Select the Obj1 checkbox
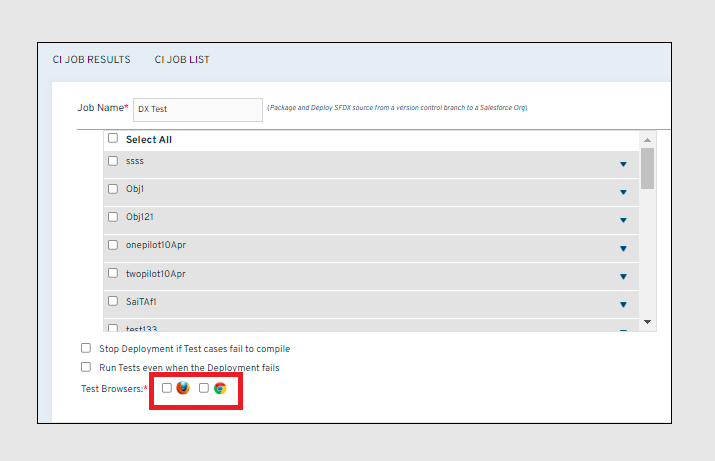Screen dimensions: 715x461 coord(113,188)
